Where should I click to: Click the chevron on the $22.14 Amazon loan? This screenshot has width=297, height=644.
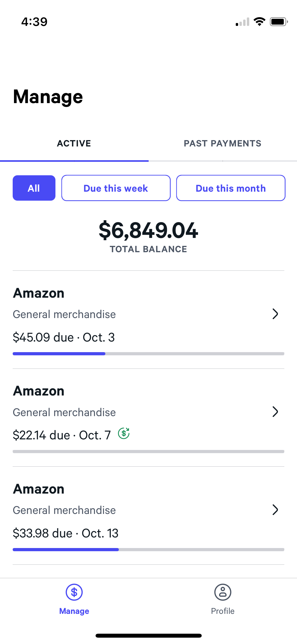(x=275, y=412)
